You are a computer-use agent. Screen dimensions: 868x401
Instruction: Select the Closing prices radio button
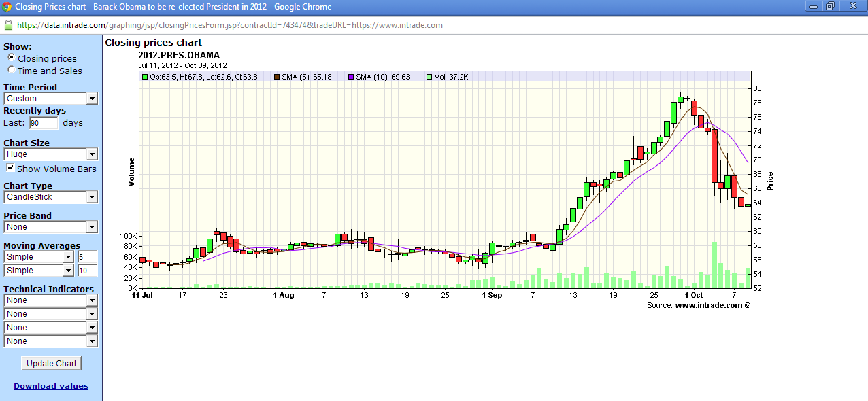click(x=12, y=58)
